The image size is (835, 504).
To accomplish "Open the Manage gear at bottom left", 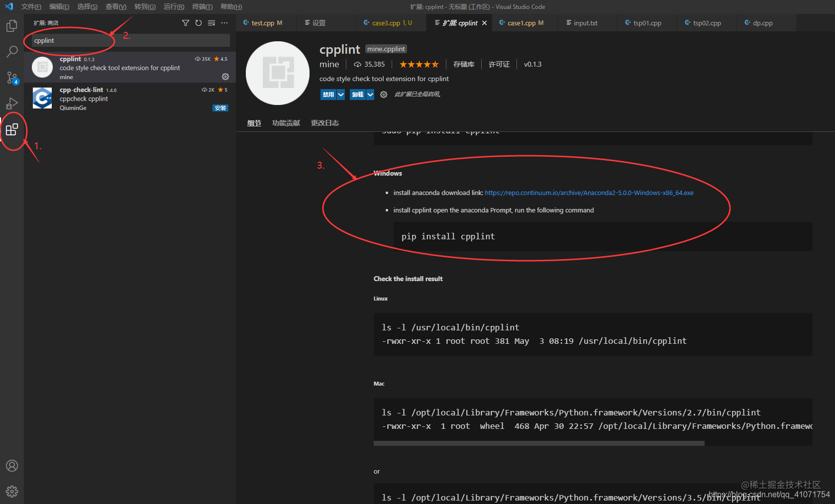I will coord(12,491).
